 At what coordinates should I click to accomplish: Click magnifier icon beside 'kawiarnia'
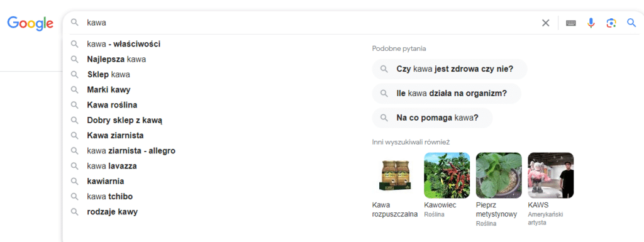[74, 181]
